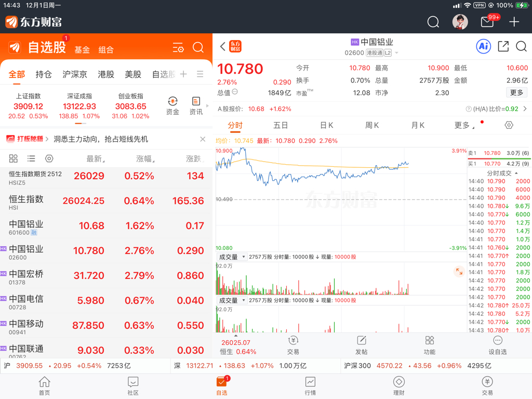Open search from the top header bar

click(x=433, y=22)
